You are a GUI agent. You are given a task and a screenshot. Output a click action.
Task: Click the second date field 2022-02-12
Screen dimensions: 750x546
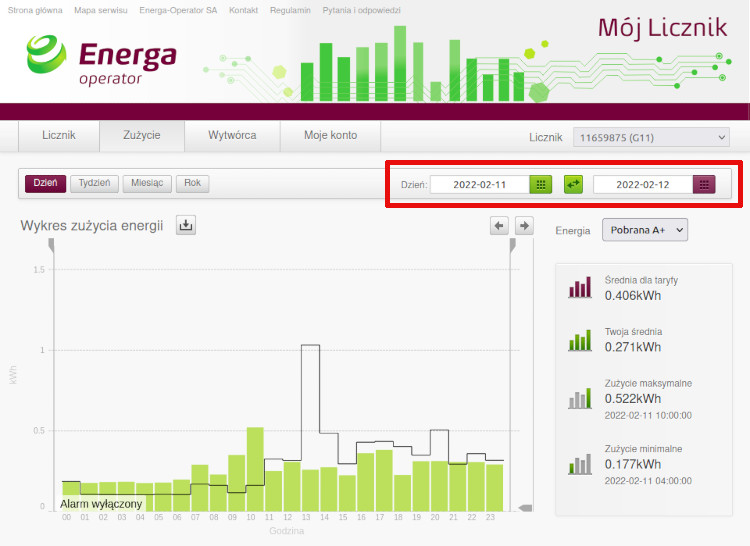[643, 185]
